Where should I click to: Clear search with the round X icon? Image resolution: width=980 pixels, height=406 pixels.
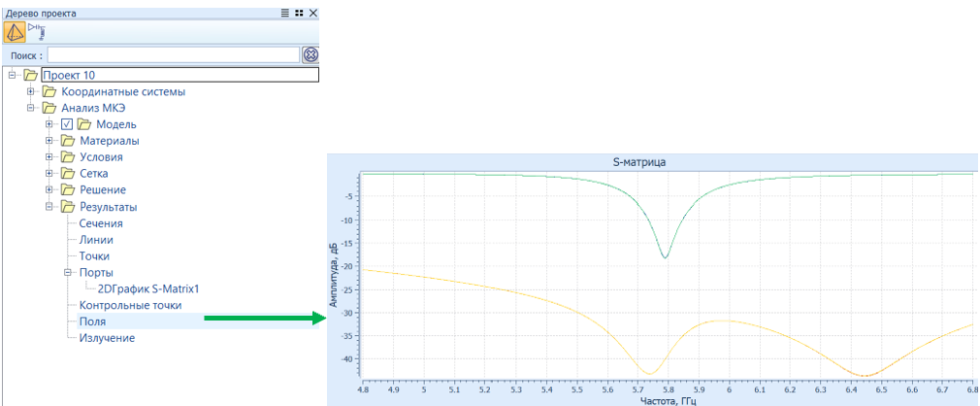coord(311,54)
